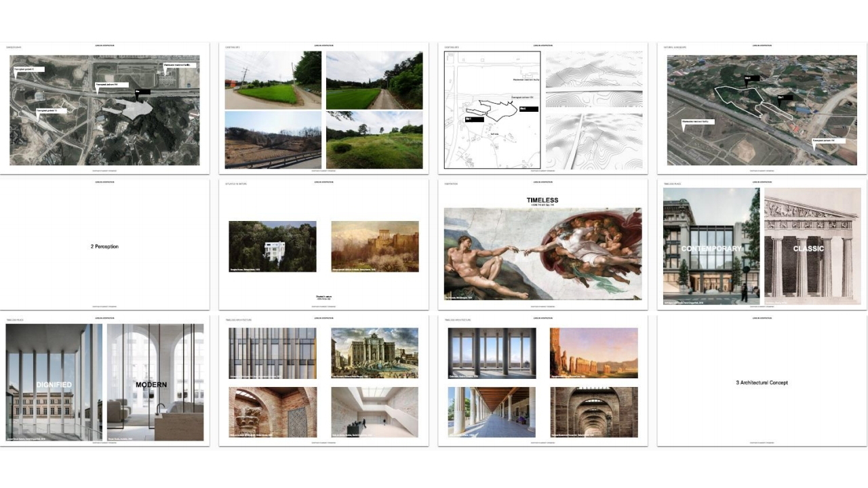Click the vertical-fin facade close-up image
Viewport: 868px width, 488px height.
[273, 353]
